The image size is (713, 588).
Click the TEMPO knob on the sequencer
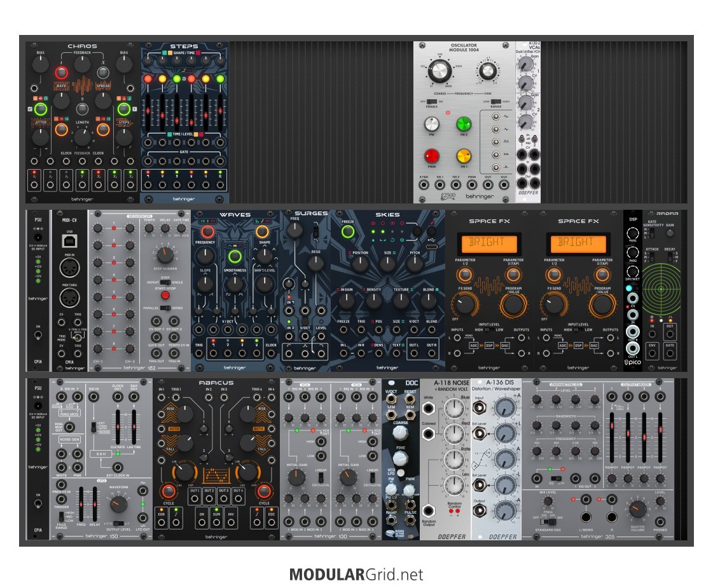coord(149,229)
